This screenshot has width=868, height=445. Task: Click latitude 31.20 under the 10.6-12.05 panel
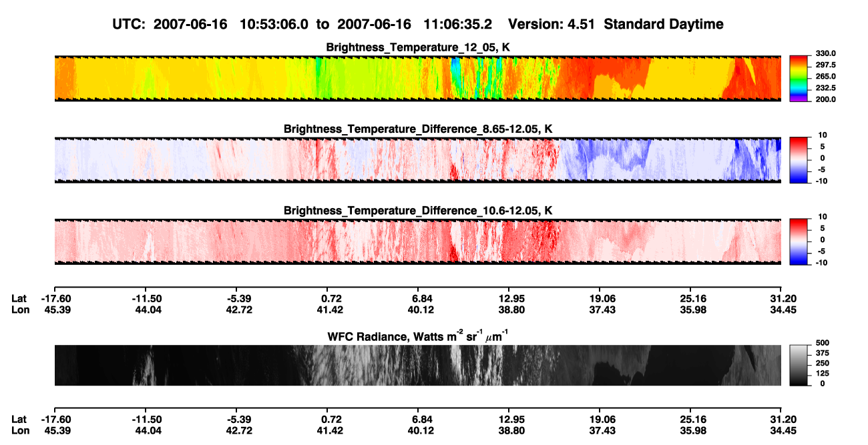782,298
